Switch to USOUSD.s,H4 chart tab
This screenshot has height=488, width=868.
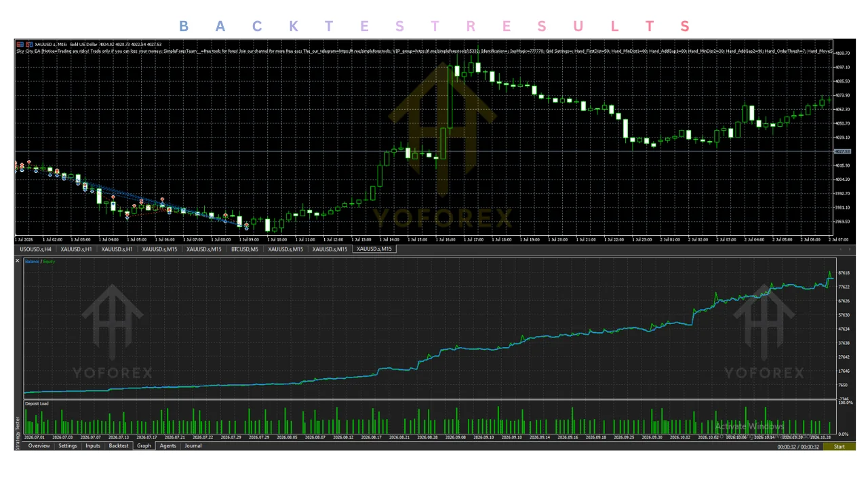point(35,249)
